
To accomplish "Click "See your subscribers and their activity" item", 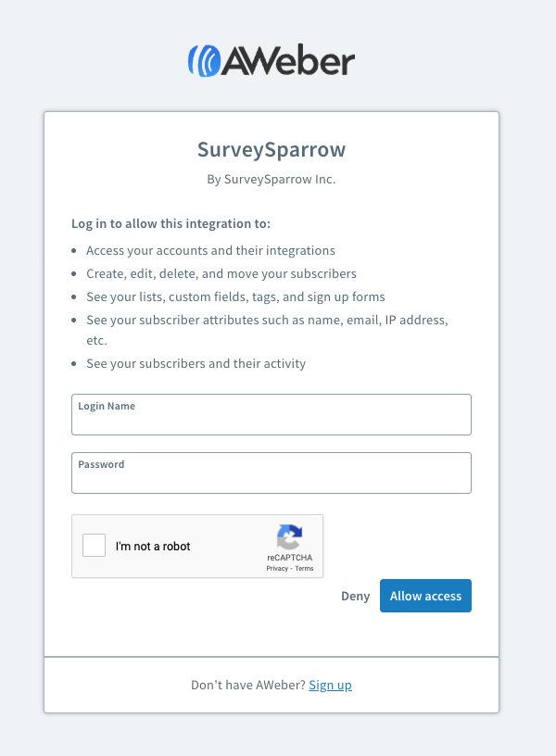I will pyautogui.click(x=196, y=363).
